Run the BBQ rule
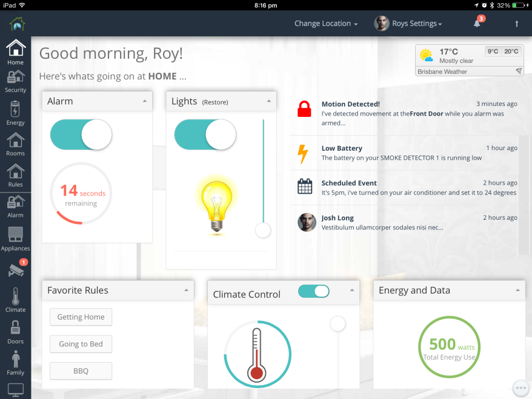This screenshot has height=399, width=532. tap(81, 371)
